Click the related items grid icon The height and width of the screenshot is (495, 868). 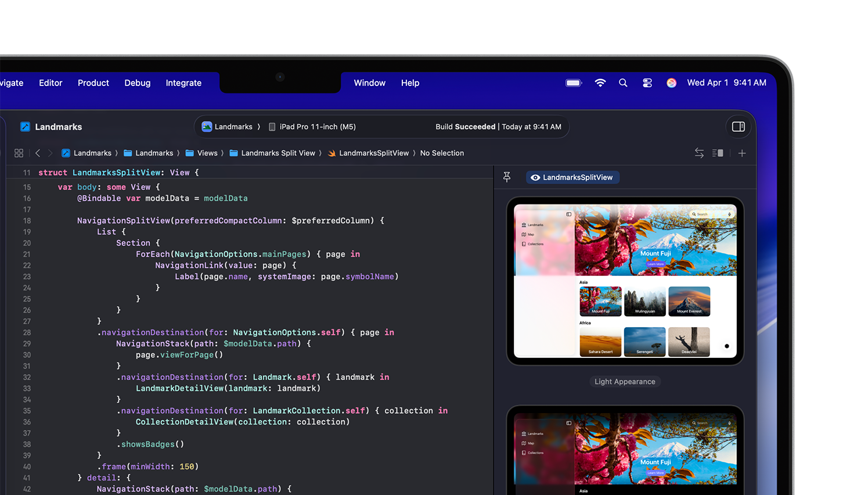[19, 153]
